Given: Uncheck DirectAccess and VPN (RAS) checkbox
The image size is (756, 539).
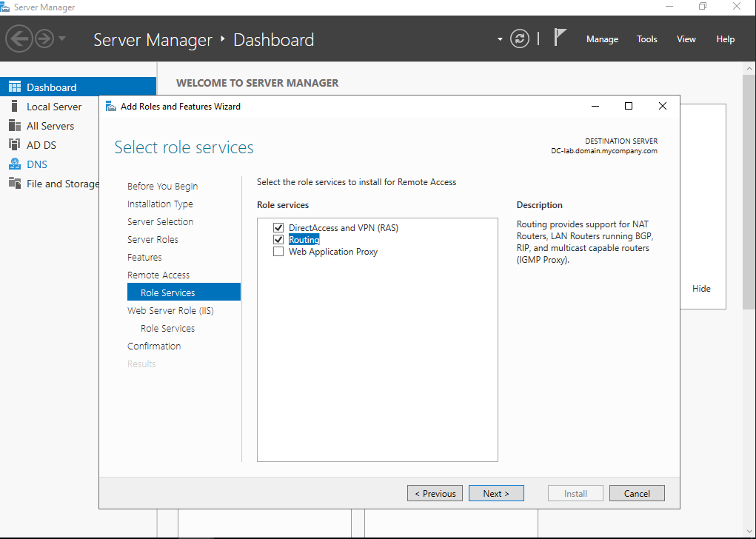Looking at the screenshot, I should pyautogui.click(x=278, y=228).
